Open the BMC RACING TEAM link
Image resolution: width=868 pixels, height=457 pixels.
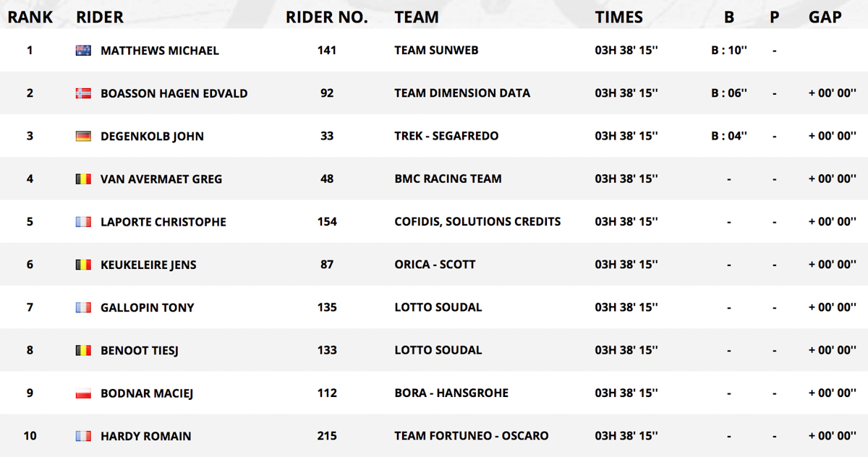point(448,179)
